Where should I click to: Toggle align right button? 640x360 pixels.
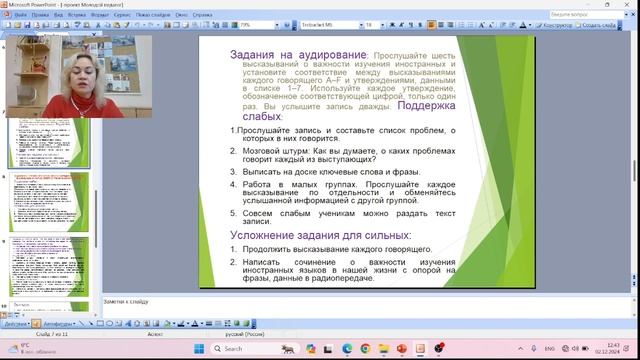point(450,25)
